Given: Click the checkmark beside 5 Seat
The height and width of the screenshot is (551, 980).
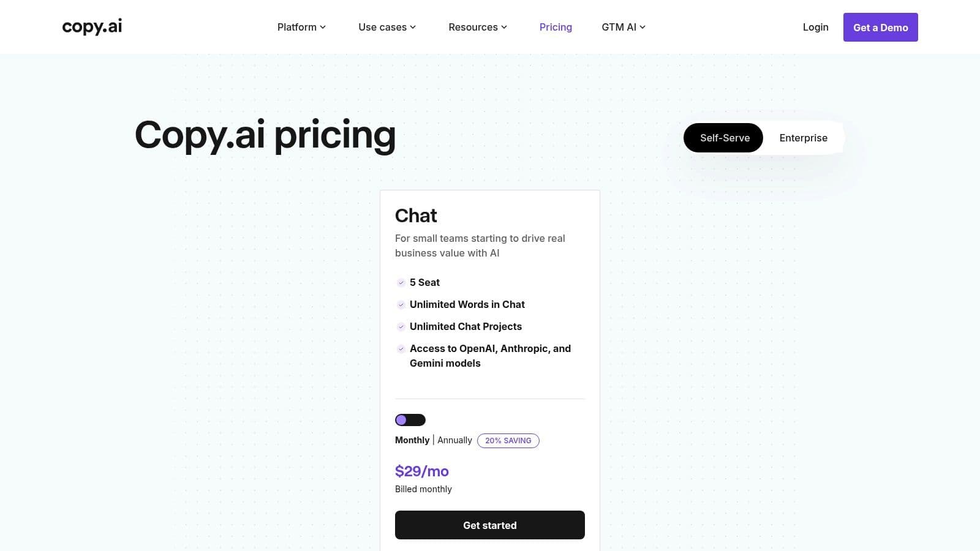Looking at the screenshot, I should 401,283.
